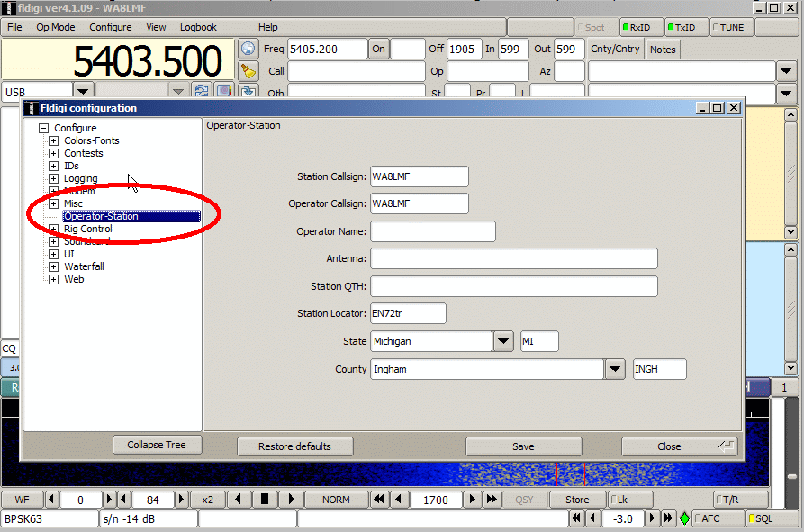Toggle the T/R transmit-receive button
The width and height of the screenshot is (804, 532).
coord(742,500)
